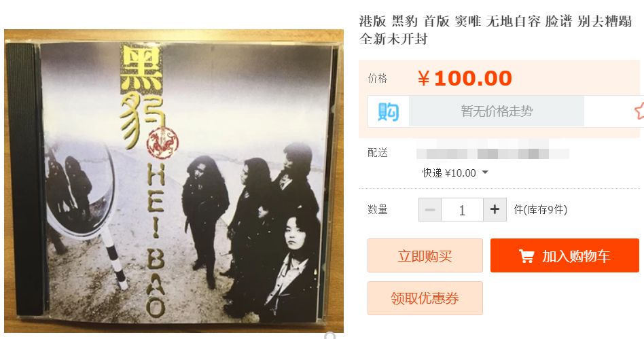
Task: Click the blurred delivery address area
Action: (x=493, y=154)
